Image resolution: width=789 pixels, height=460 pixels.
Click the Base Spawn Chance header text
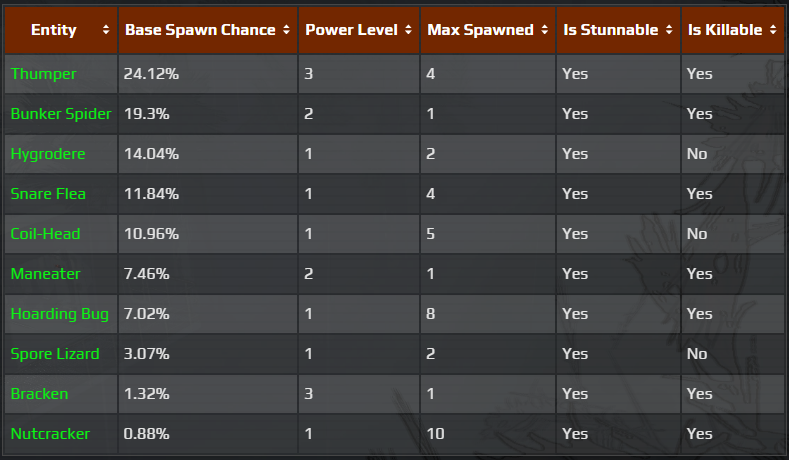point(200,30)
